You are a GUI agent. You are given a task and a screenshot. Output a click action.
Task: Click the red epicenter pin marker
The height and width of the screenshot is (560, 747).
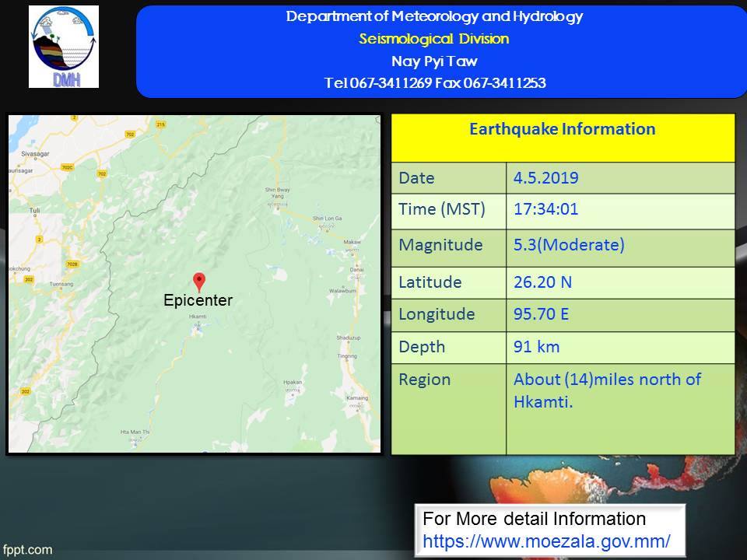198,281
